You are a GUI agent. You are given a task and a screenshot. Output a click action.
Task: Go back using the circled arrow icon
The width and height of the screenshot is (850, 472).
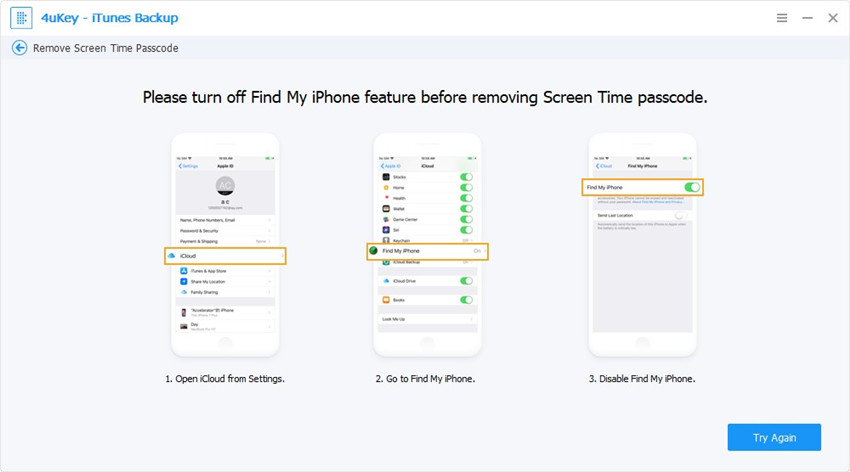pyautogui.click(x=20, y=48)
